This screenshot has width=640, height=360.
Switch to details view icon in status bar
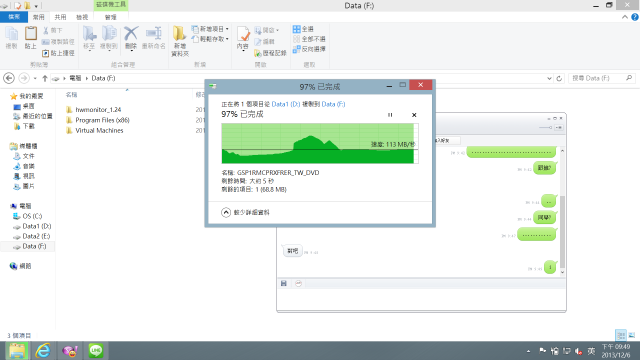pos(621,336)
